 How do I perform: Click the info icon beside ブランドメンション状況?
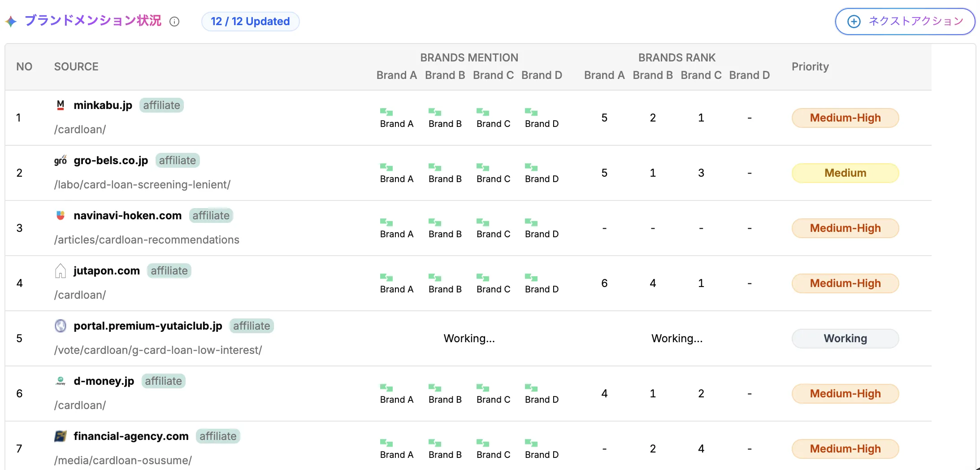(x=174, y=22)
